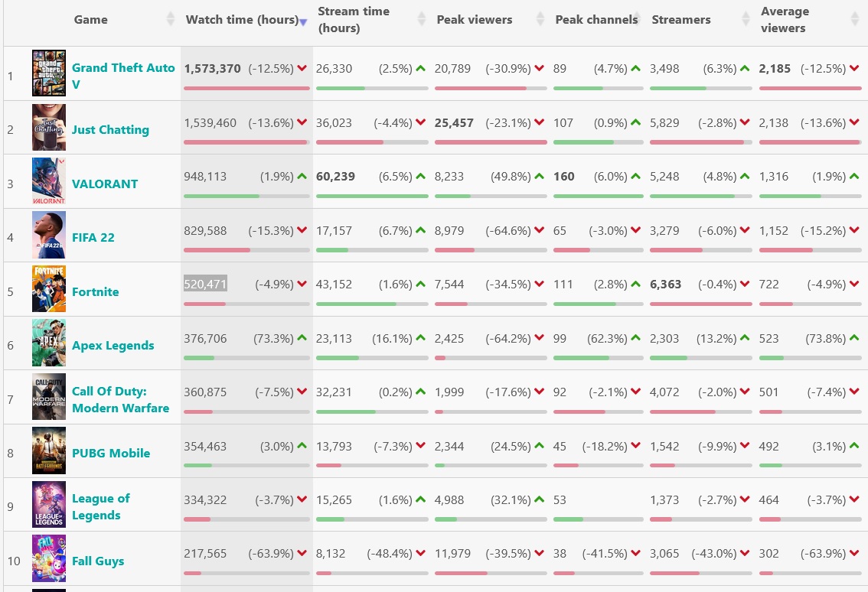868x592 pixels.
Task: Click the highlighted 520,471 watch time value
Action: (205, 284)
